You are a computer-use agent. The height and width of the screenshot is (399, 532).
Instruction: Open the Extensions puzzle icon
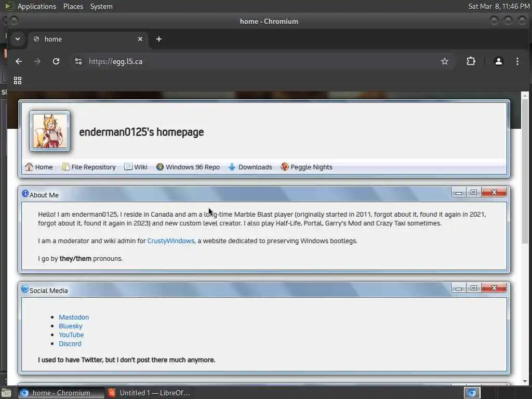pyautogui.click(x=471, y=61)
